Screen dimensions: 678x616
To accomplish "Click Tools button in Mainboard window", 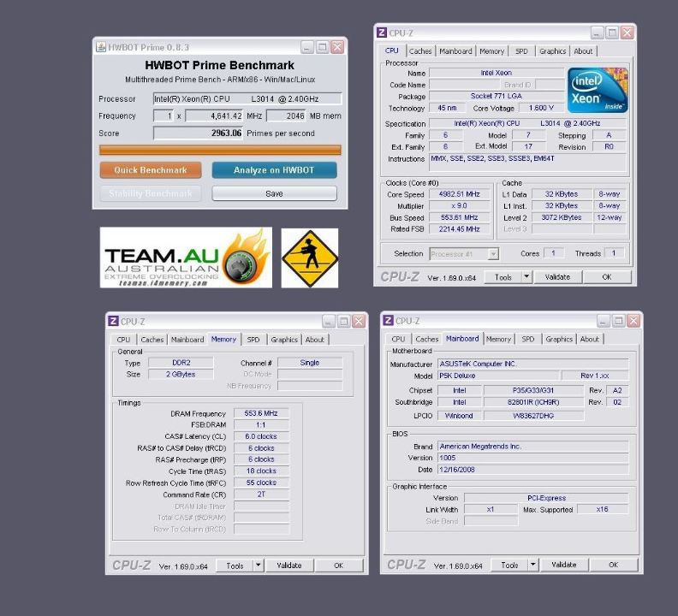I will (509, 565).
